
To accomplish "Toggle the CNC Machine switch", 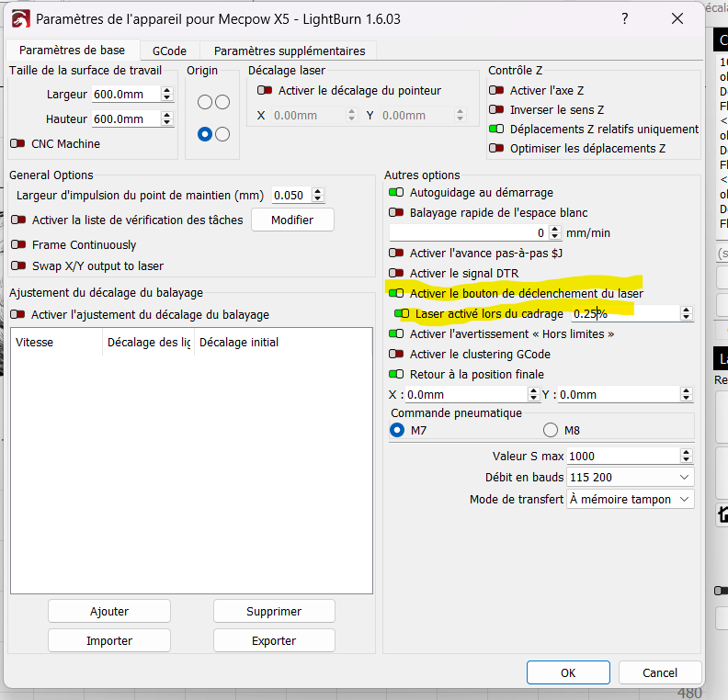I will [x=17, y=144].
